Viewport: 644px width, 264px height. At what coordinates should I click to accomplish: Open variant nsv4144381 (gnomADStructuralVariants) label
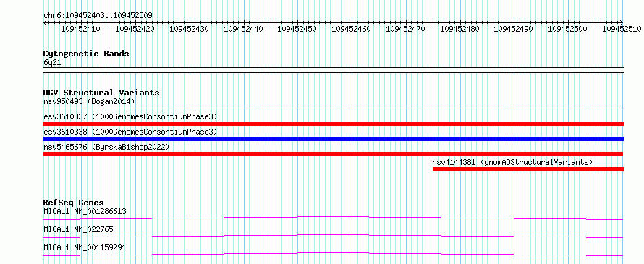[x=512, y=162]
